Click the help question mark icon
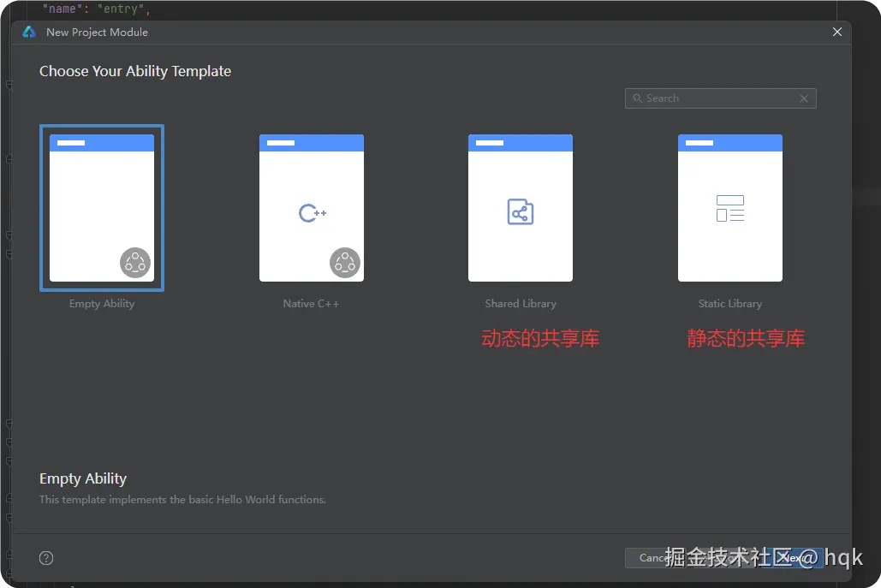 point(45,557)
